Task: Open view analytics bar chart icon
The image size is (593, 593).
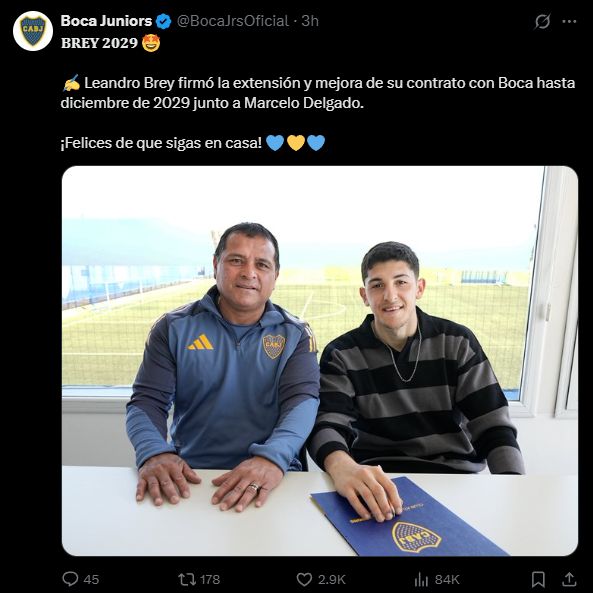Action: coord(421,579)
